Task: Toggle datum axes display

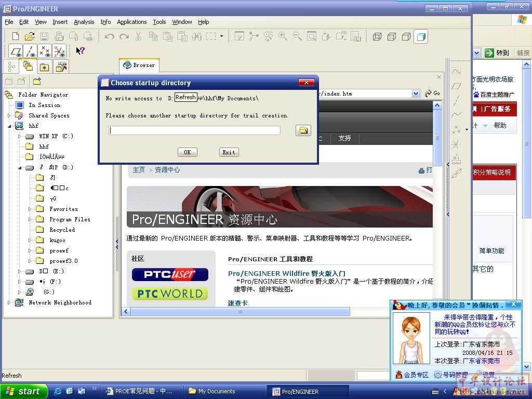Action: (x=30, y=51)
